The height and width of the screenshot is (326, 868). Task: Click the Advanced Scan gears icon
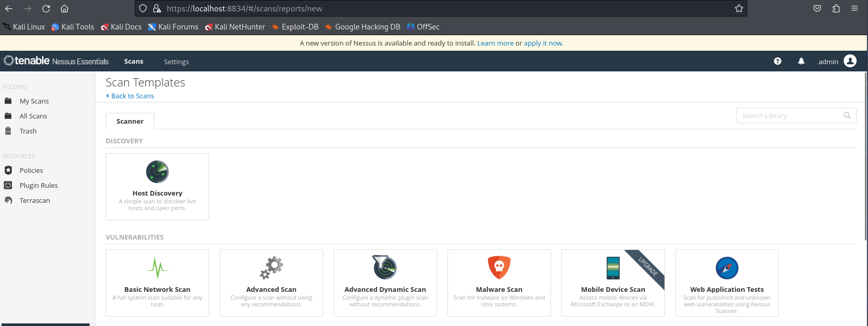[271, 268]
